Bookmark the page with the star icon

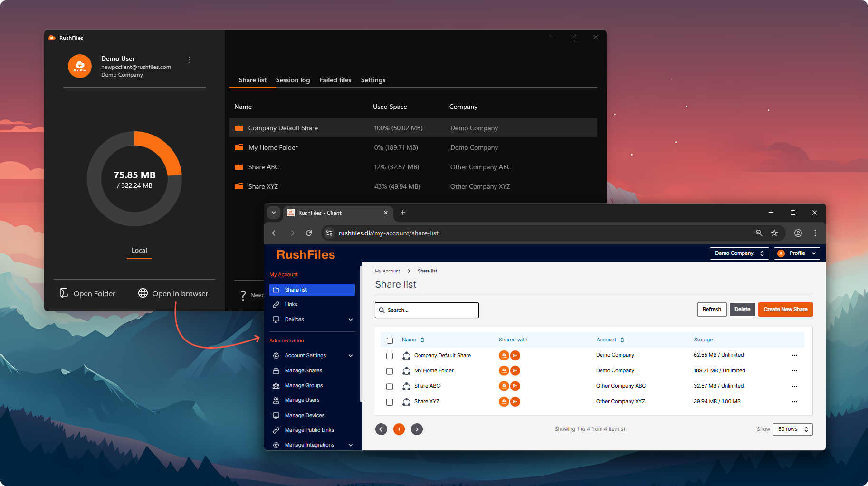774,233
